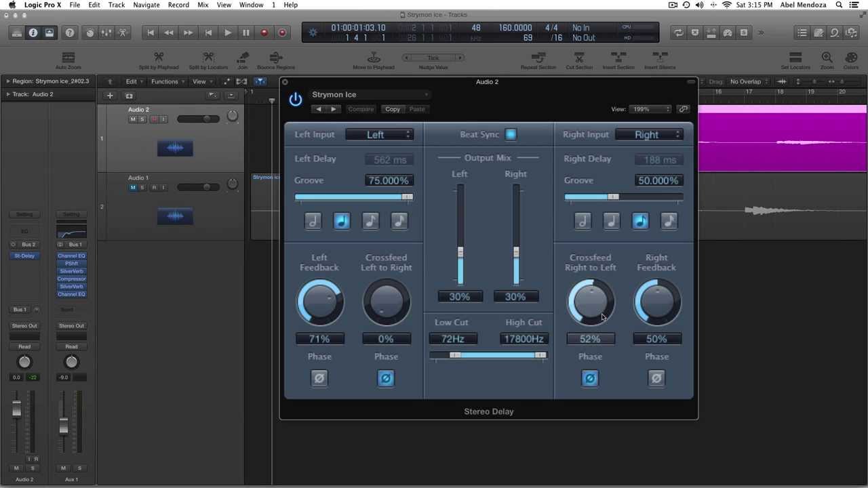Open the Note Pads icon

(818, 33)
